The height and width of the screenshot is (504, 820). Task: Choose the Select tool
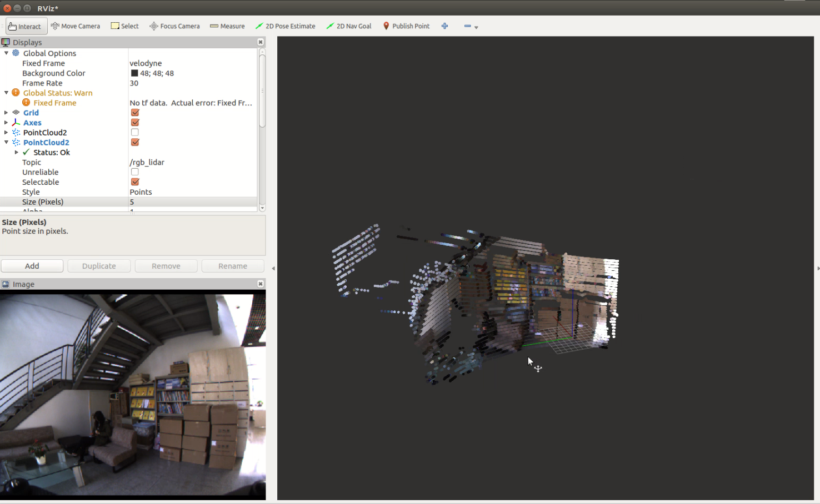pos(124,26)
